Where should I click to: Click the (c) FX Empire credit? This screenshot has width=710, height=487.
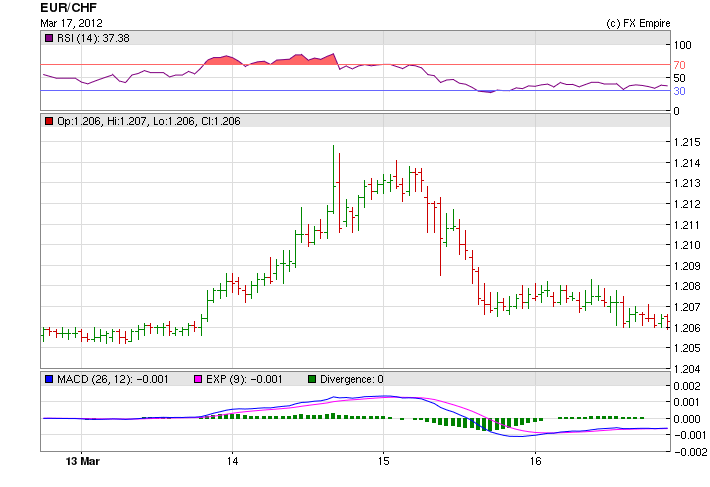pyautogui.click(x=638, y=23)
